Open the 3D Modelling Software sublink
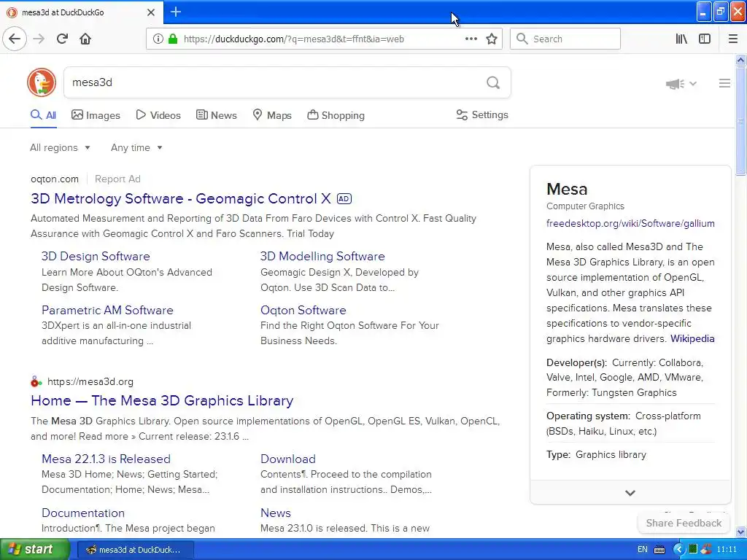Viewport: 747px width, 560px height. pos(322,256)
